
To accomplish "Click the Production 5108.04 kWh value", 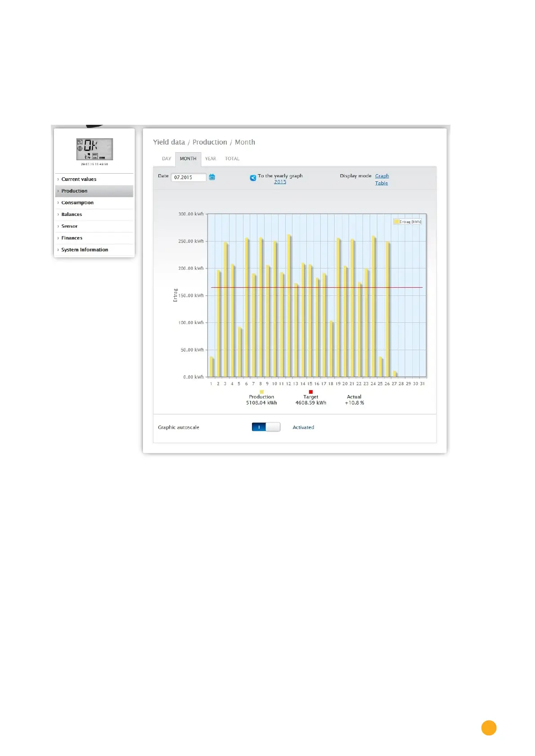I will point(261,403).
